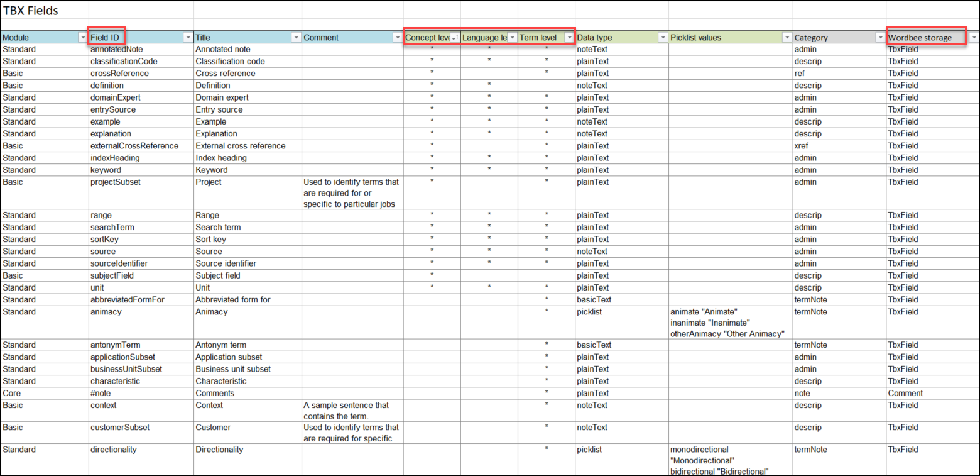Open the Picklist values filter arrow

(786, 38)
